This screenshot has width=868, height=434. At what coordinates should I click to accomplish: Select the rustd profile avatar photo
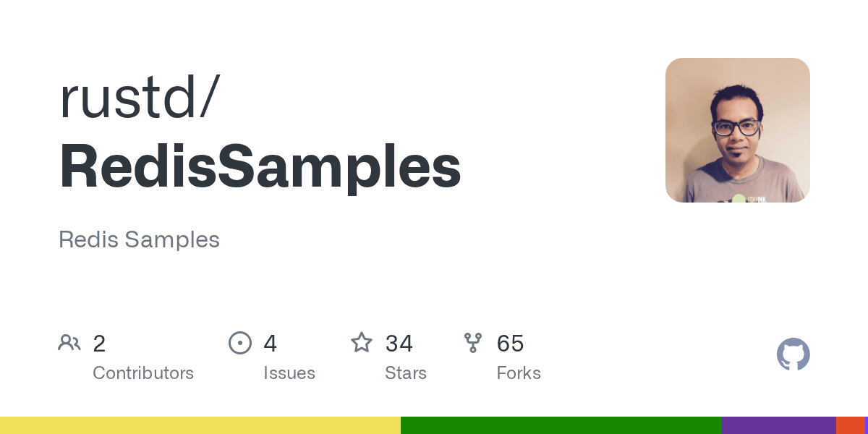[x=738, y=130]
